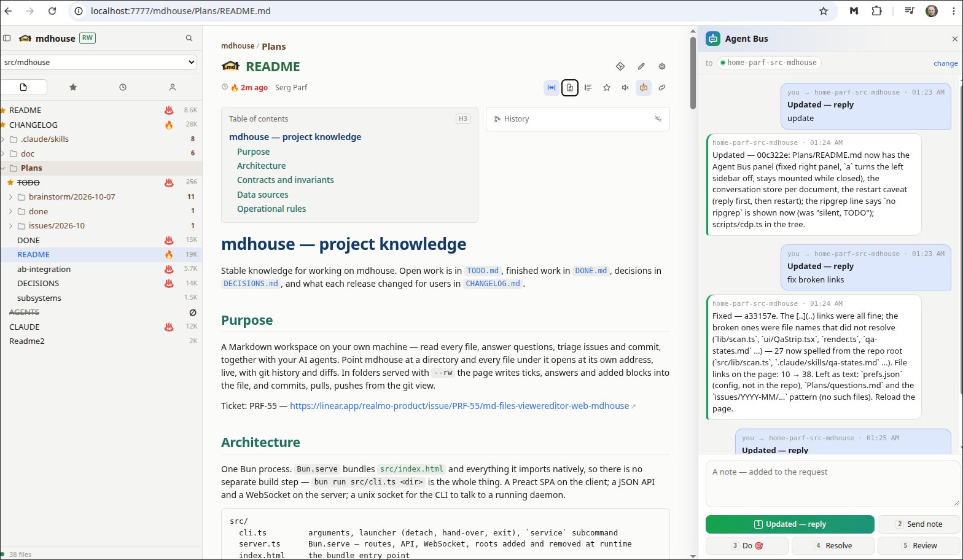This screenshot has height=560, width=963.
Task: Switch to the recent clock tab
Action: [123, 87]
